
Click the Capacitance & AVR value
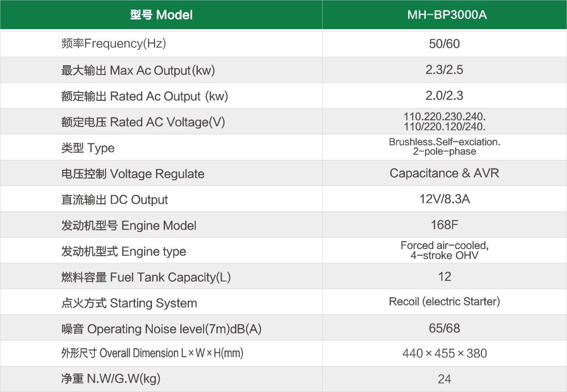(444, 173)
